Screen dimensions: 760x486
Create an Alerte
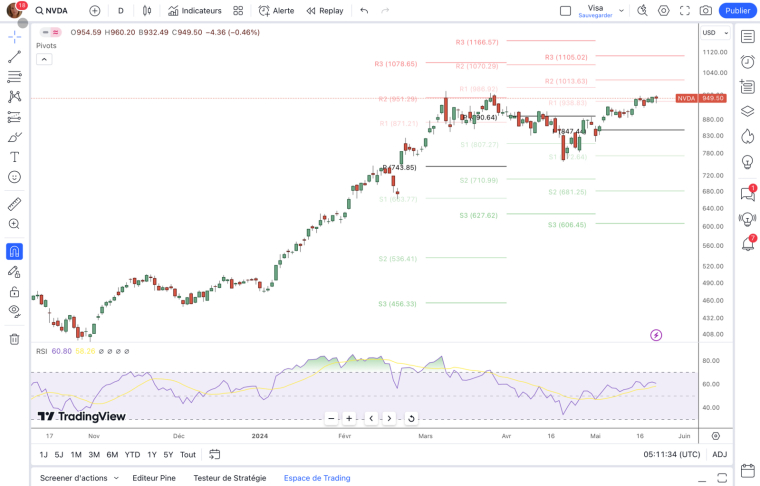point(276,11)
